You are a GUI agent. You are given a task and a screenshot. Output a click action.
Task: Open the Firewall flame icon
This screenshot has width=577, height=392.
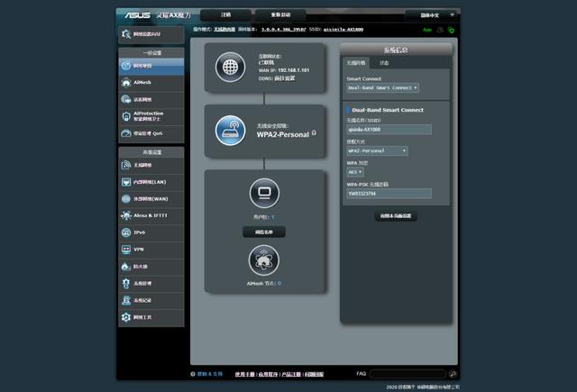(x=126, y=266)
